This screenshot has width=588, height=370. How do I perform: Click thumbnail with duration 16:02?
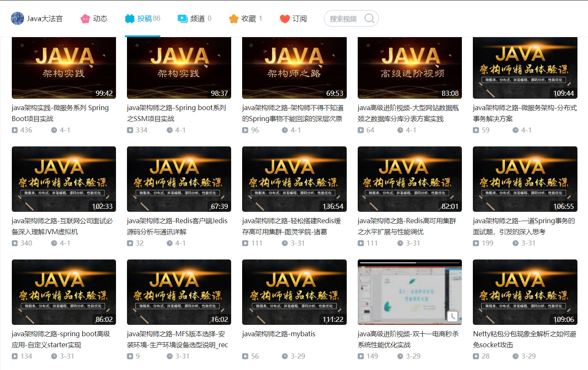pyautogui.click(x=179, y=292)
